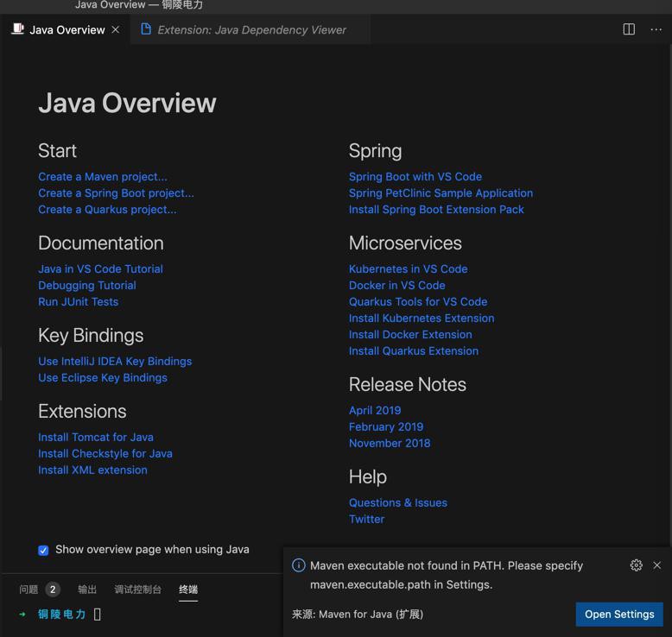
Task: Open the editor more actions ellipsis
Action: (656, 29)
